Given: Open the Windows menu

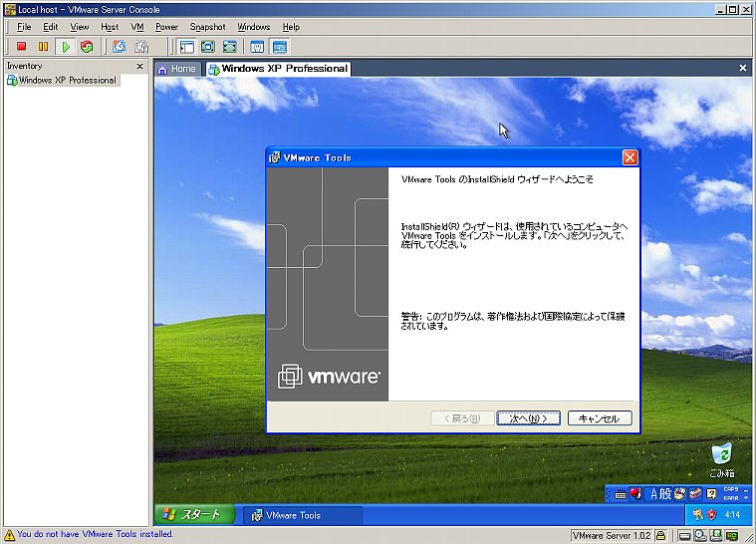Looking at the screenshot, I should coord(254,27).
